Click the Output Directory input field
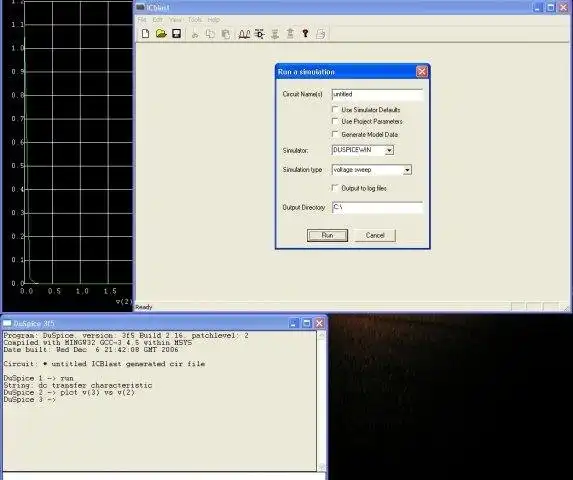This screenshot has width=573, height=480. [x=377, y=207]
